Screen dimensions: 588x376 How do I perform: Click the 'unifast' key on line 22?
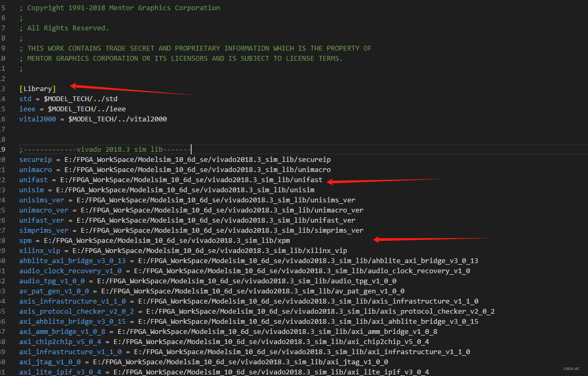[34, 180]
